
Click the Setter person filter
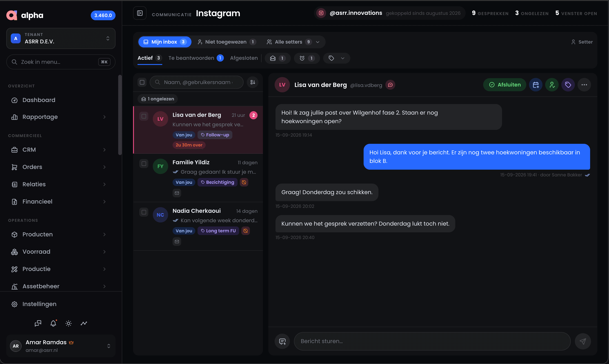(x=582, y=42)
